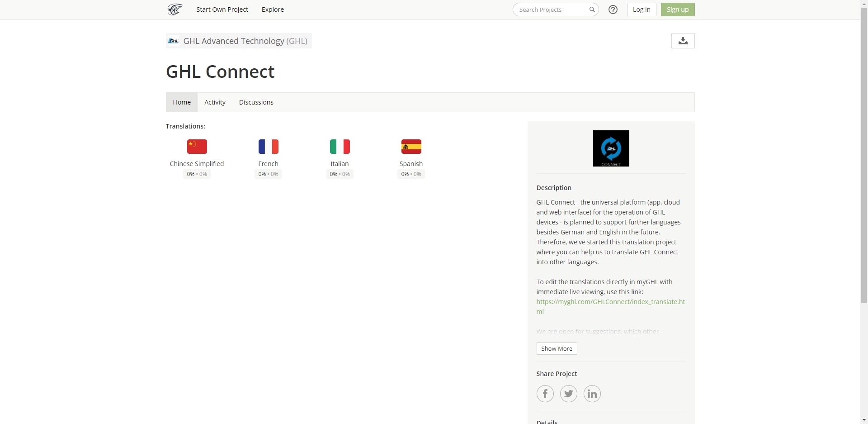Open the myghl.com translate link

point(610,302)
